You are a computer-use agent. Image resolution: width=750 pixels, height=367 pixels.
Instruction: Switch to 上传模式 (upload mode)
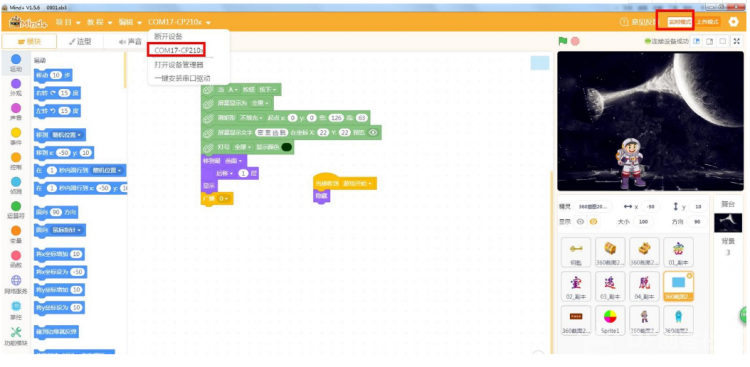click(707, 22)
